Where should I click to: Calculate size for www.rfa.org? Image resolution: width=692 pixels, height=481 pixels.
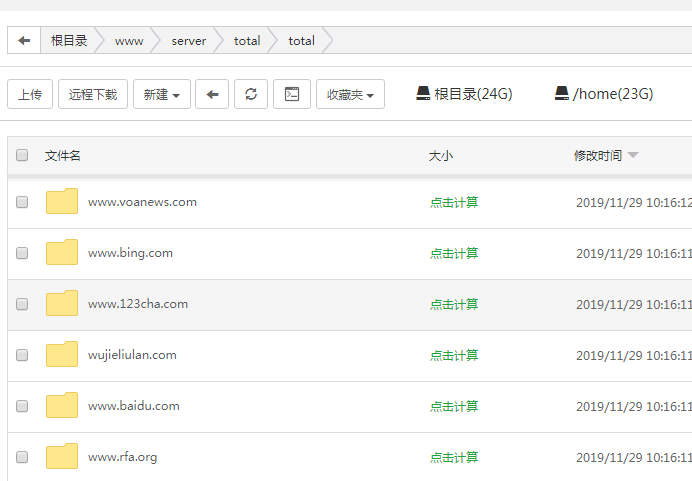pyautogui.click(x=454, y=457)
